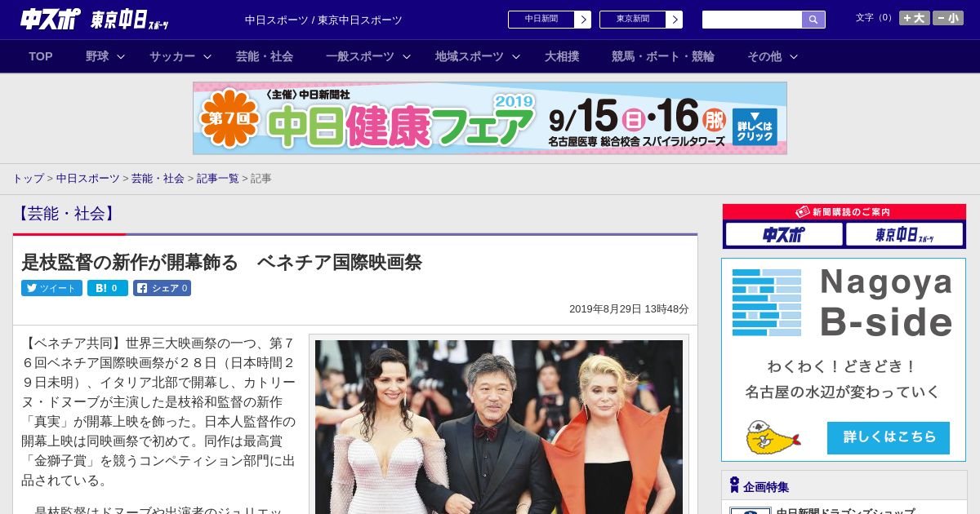Click the fish mascot in B-side ad
This screenshot has width=980, height=514.
(772, 438)
